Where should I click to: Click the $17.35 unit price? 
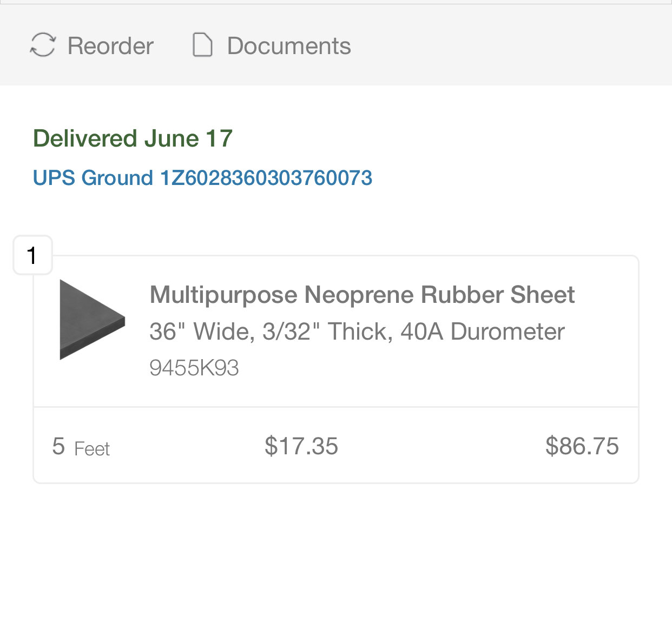pyautogui.click(x=301, y=446)
